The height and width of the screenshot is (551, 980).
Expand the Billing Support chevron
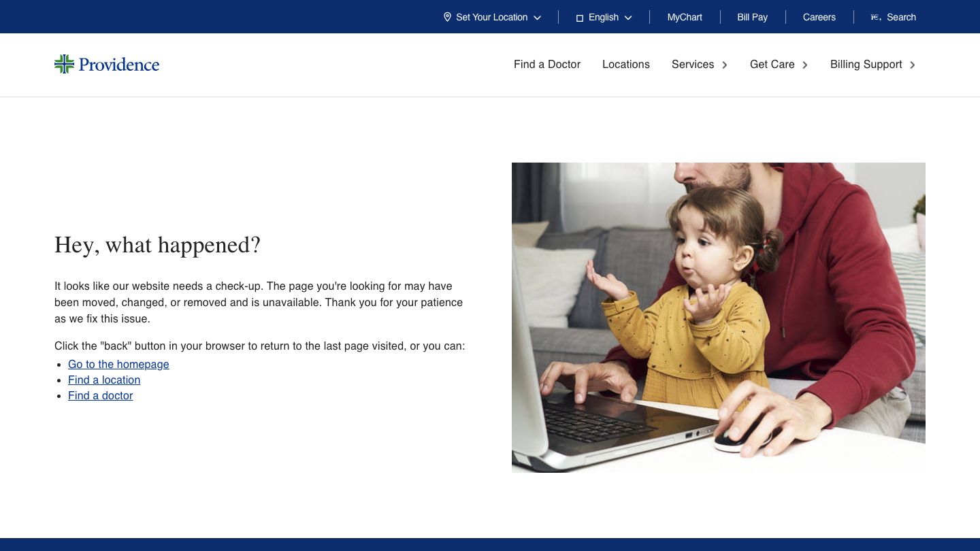coord(913,65)
